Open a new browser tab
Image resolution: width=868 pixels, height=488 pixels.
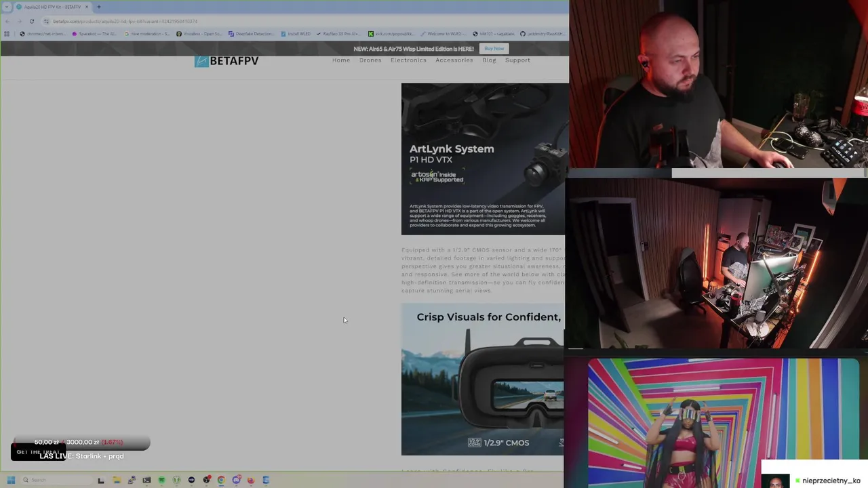click(x=99, y=7)
